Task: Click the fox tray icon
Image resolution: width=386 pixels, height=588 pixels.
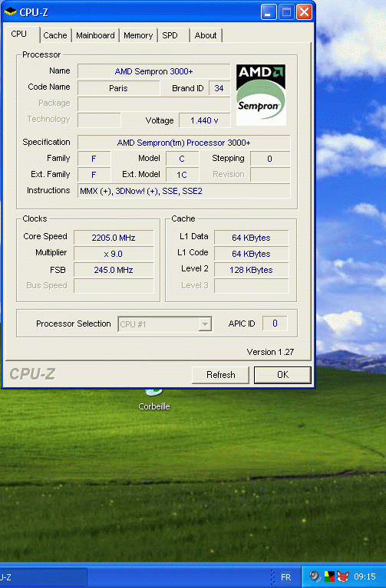Action: (x=342, y=577)
